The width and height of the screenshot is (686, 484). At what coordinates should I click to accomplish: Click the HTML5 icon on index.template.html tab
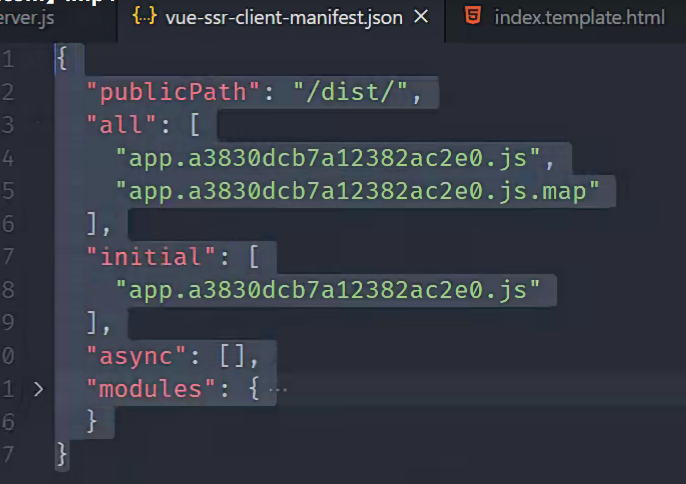pos(474,17)
